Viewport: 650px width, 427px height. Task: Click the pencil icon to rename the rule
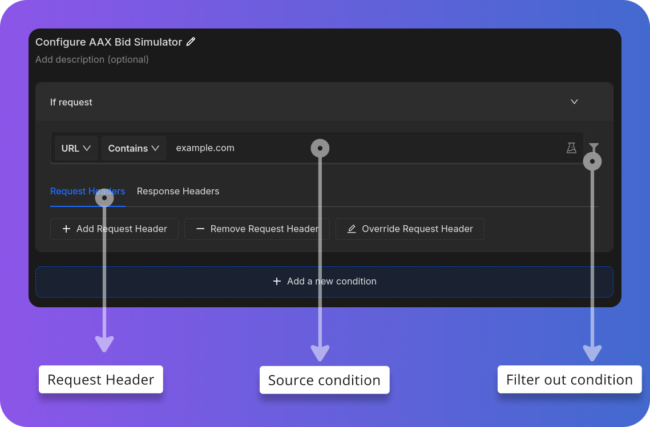(x=191, y=42)
